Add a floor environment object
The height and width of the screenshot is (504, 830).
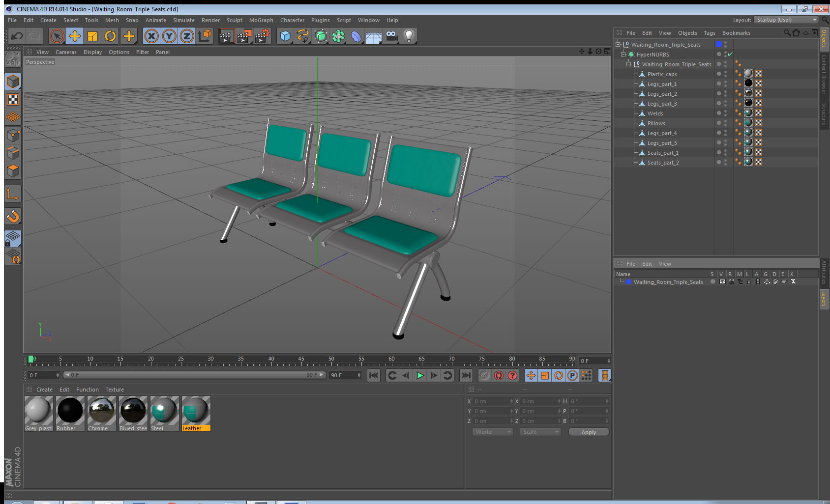[x=374, y=36]
